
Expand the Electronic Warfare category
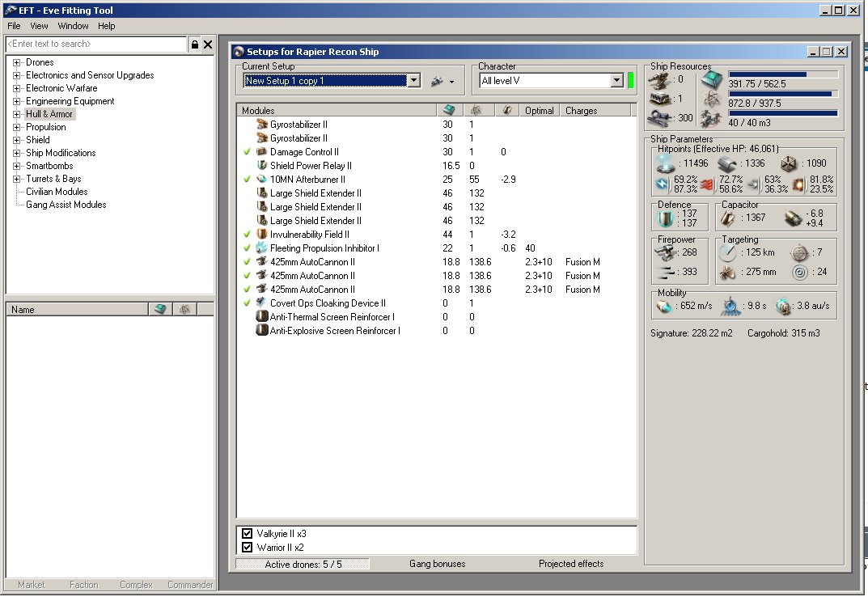[17, 88]
